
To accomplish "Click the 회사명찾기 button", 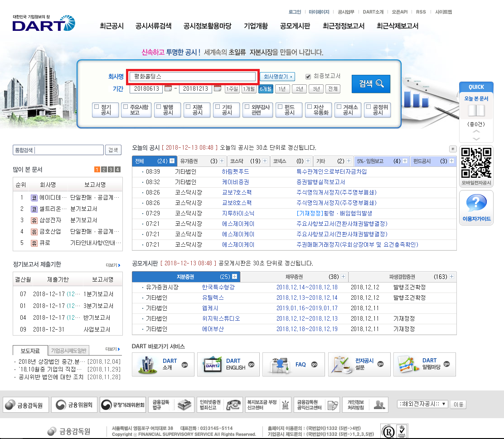I will pos(277,77).
